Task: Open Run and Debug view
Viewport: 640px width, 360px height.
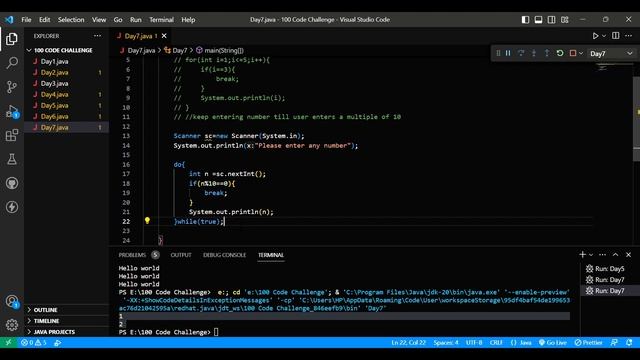Action: [x=12, y=111]
